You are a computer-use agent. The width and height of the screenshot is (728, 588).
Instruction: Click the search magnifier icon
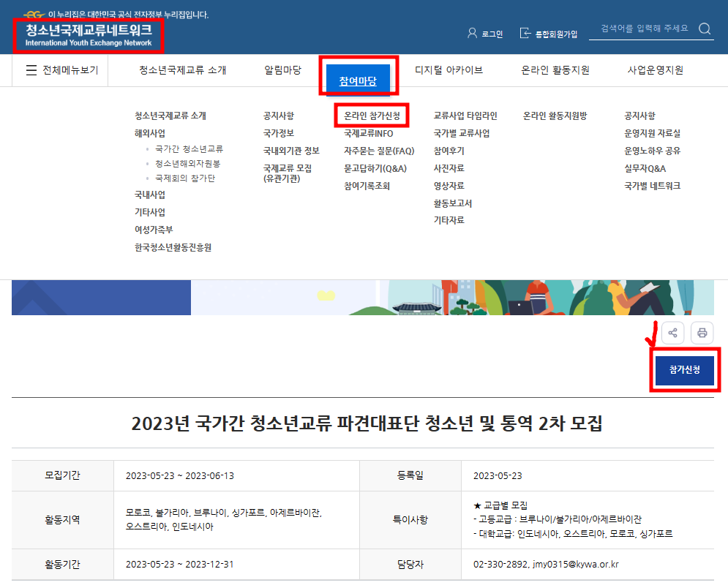click(705, 29)
